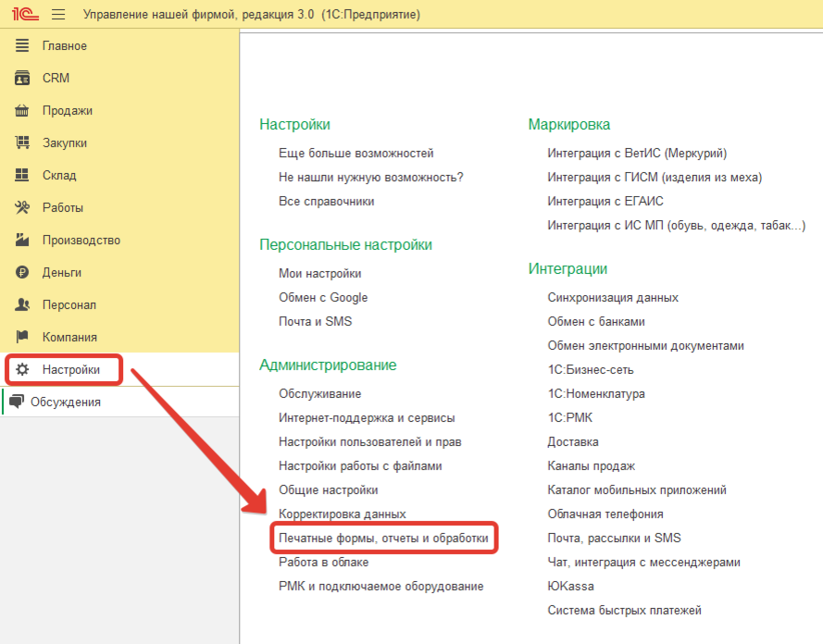This screenshot has width=823, height=644.
Task: Open the Персонал section
Action: [69, 305]
